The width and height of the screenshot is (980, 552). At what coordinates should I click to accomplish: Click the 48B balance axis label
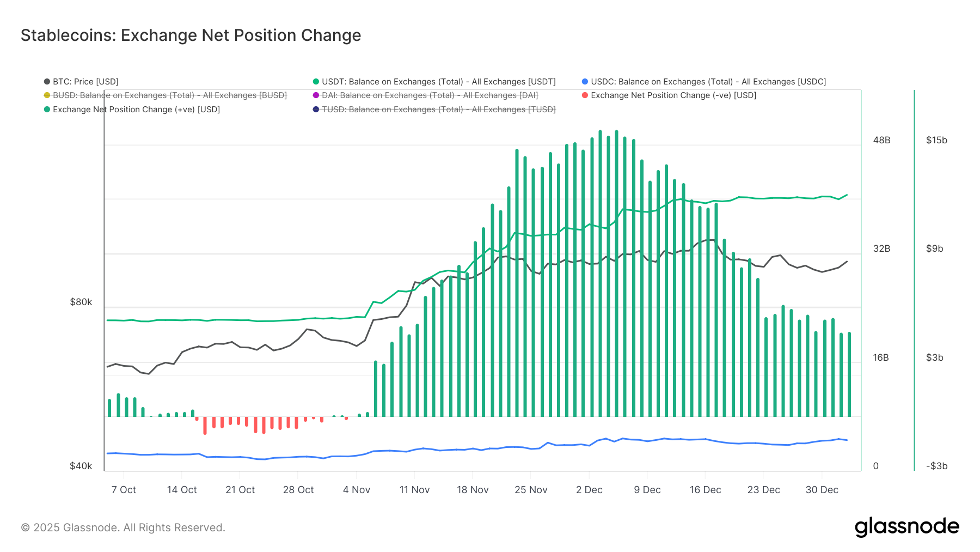click(x=881, y=140)
